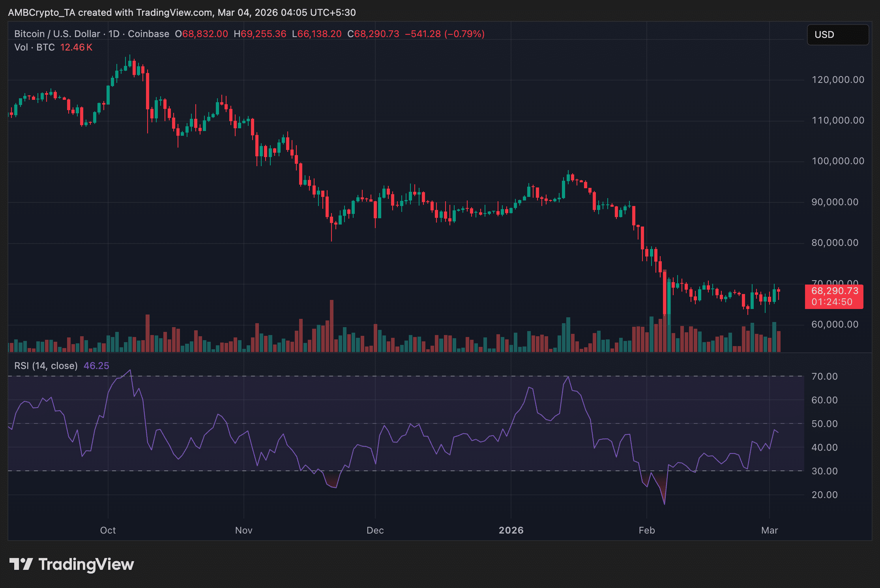This screenshot has height=588, width=880.
Task: Select the 2026 label on the time axis
Action: [x=512, y=531]
